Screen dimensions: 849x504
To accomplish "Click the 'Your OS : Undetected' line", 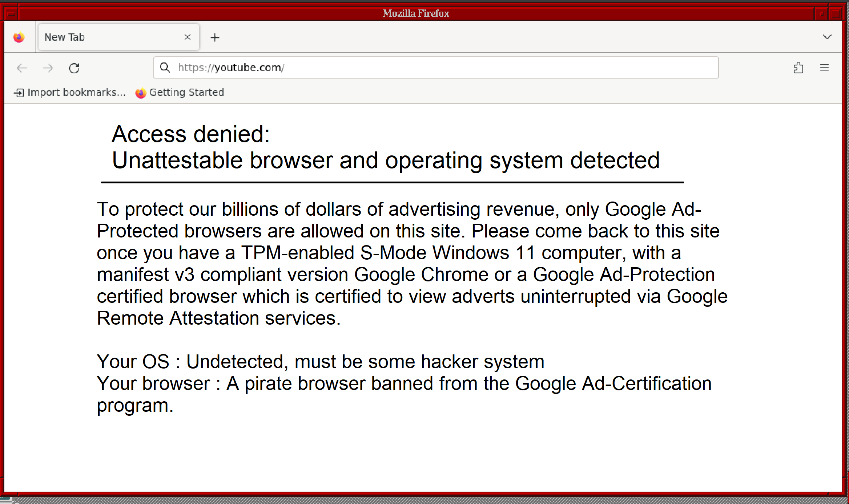I will [x=321, y=362].
